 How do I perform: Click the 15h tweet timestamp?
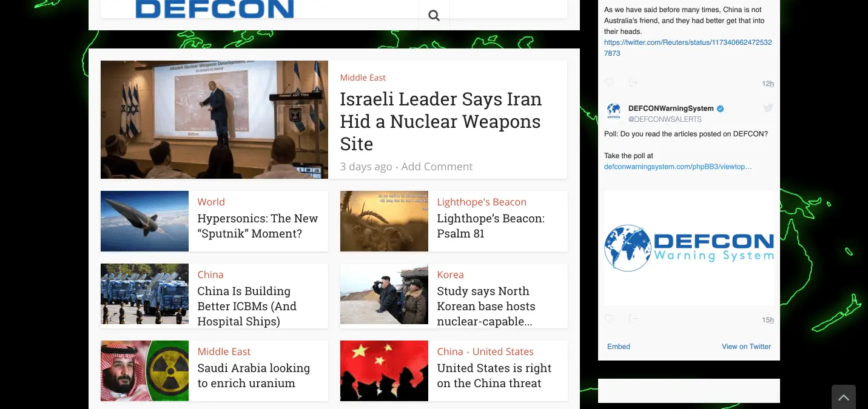[768, 320]
